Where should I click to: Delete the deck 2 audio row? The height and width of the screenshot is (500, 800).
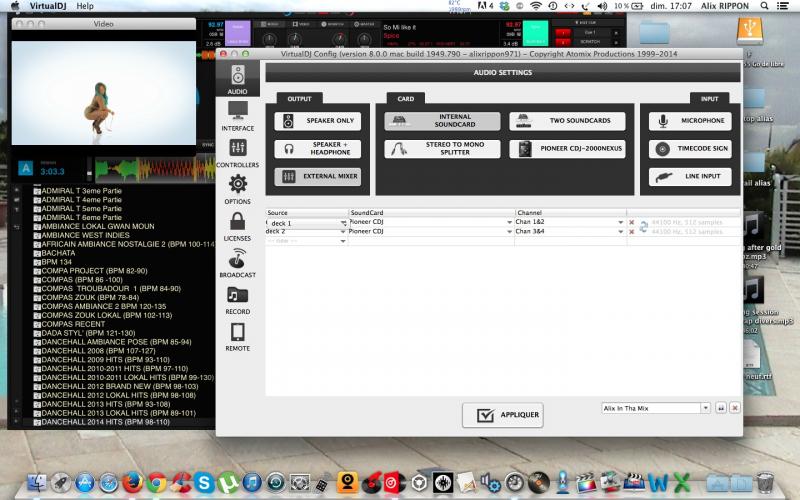pos(632,232)
